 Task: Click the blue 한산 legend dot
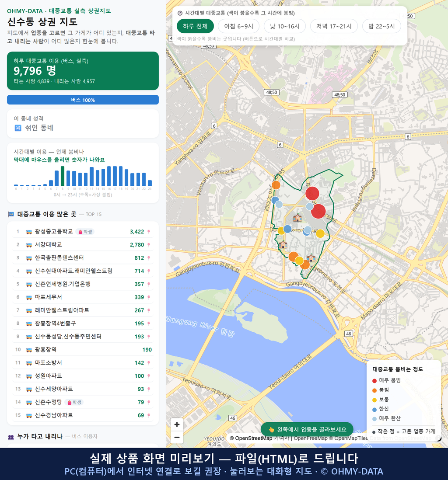[x=374, y=409]
